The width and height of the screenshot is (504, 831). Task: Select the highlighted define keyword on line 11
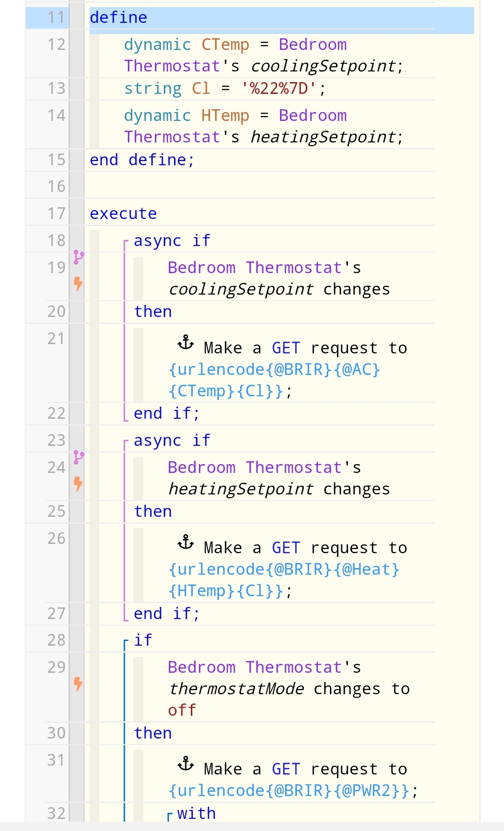pos(119,18)
